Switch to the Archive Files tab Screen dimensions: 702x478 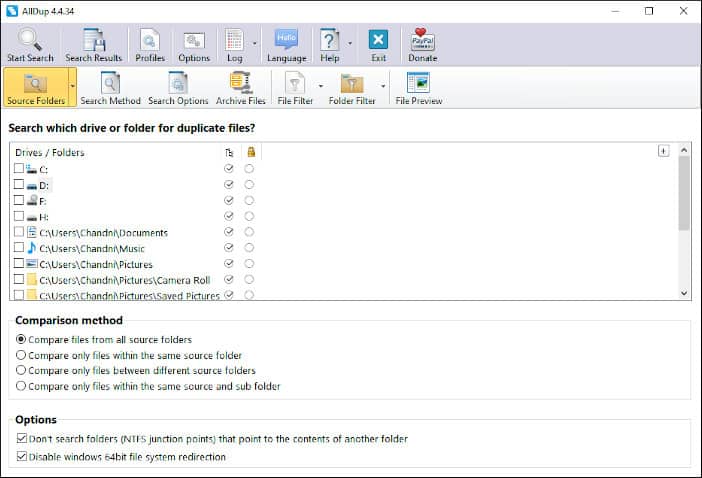tap(240, 88)
